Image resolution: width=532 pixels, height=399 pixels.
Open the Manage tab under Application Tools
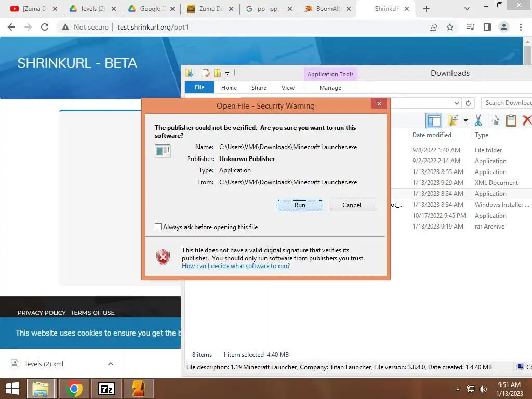pos(330,87)
